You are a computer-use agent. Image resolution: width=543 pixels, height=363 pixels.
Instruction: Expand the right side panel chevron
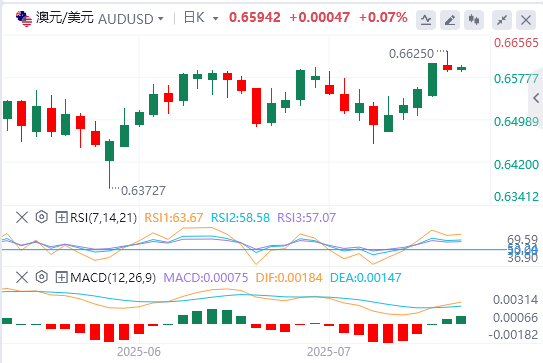click(536, 98)
